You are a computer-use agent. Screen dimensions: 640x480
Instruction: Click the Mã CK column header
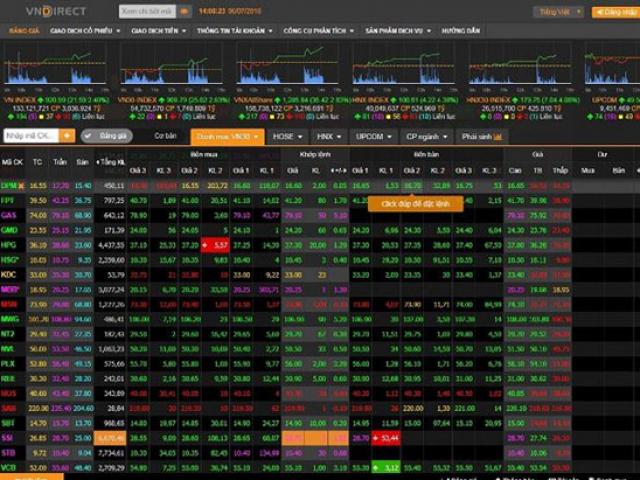tap(12, 162)
